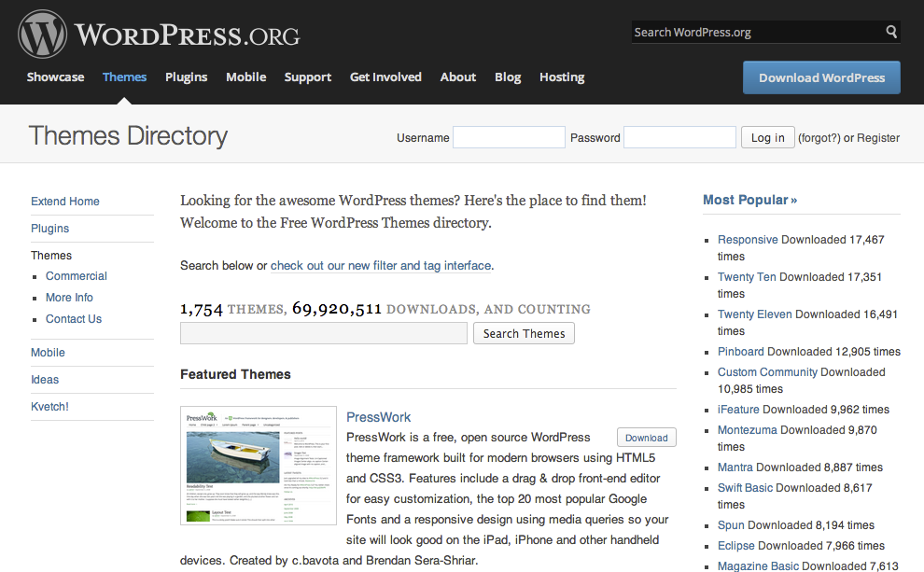Click the search magnifier icon
This screenshot has width=924, height=572.
pos(891,31)
